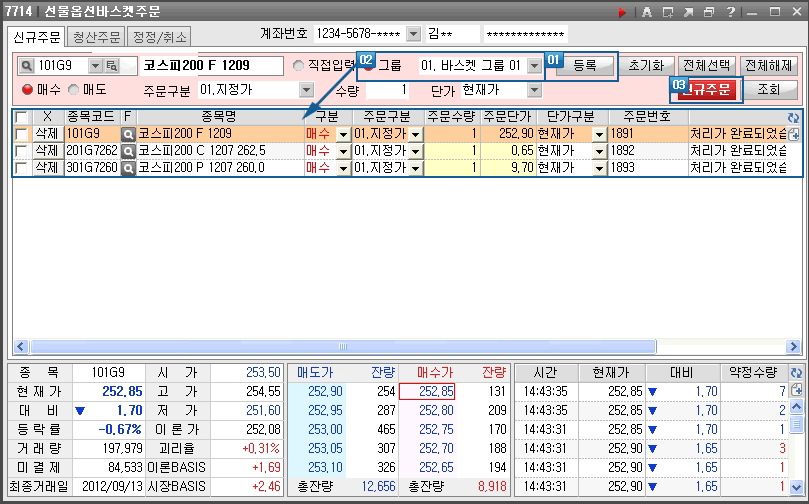Screen dimensions: 809x504
Task: Click the red play arrow icon in title bar
Action: [x=622, y=12]
